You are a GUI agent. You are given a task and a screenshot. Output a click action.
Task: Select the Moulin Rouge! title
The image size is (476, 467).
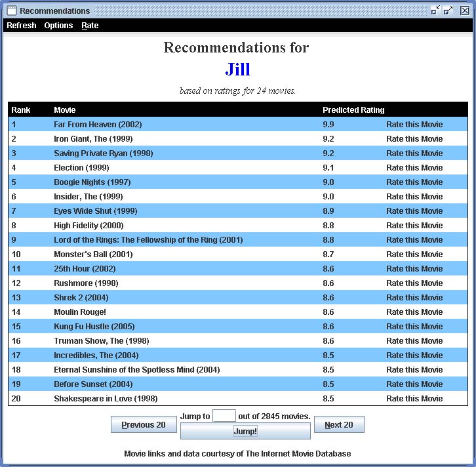(80, 312)
